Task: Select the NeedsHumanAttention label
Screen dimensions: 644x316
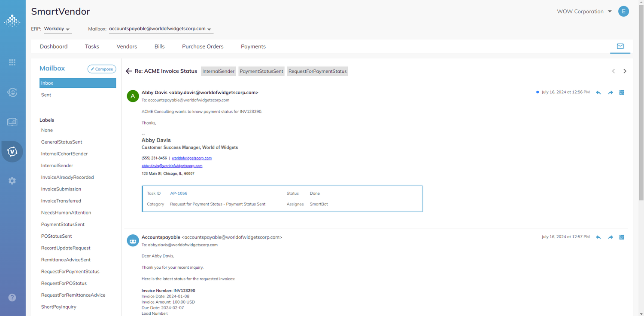Action: coord(66,212)
